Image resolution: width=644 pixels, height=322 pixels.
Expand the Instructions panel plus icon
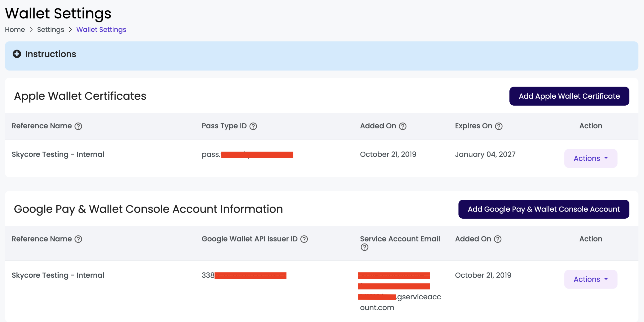tap(17, 54)
